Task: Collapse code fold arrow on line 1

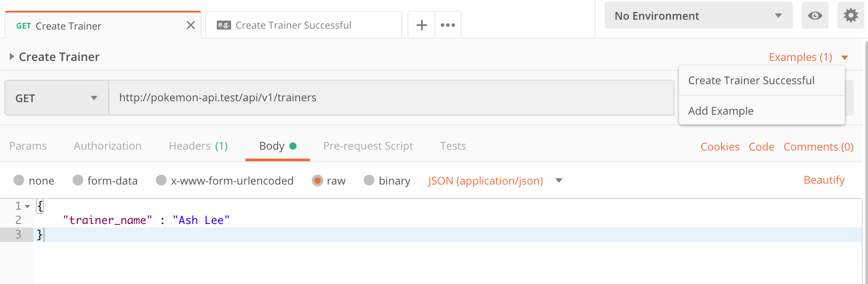Action: pyautogui.click(x=27, y=207)
